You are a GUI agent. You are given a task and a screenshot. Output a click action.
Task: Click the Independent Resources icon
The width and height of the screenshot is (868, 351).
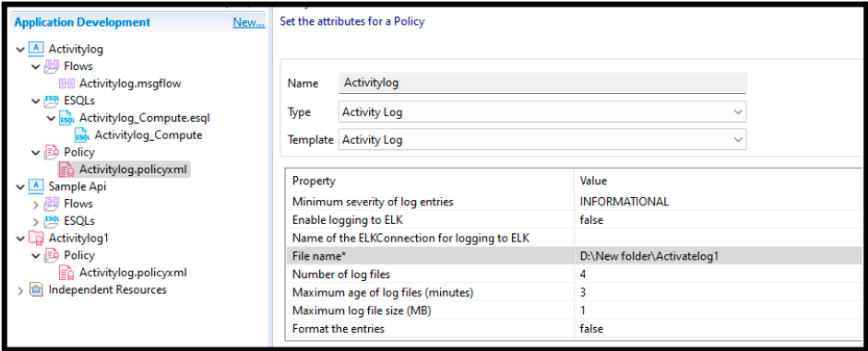pos(37,289)
